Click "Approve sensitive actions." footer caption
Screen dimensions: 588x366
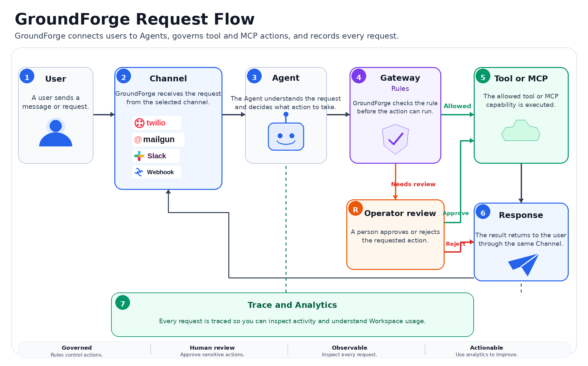click(212, 355)
